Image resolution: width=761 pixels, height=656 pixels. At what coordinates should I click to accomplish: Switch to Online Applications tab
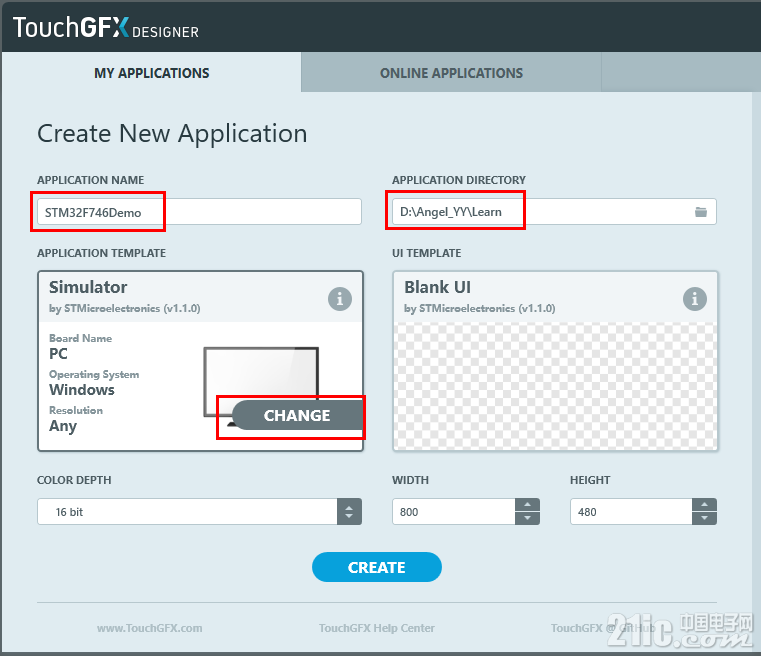pos(451,73)
